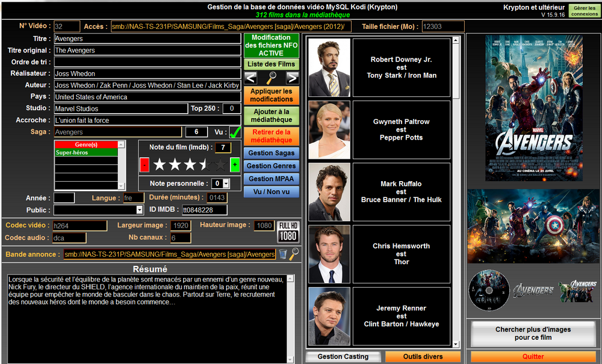Click the Mark Ruffalo role box
602x364 pixels.
pyautogui.click(x=401, y=192)
